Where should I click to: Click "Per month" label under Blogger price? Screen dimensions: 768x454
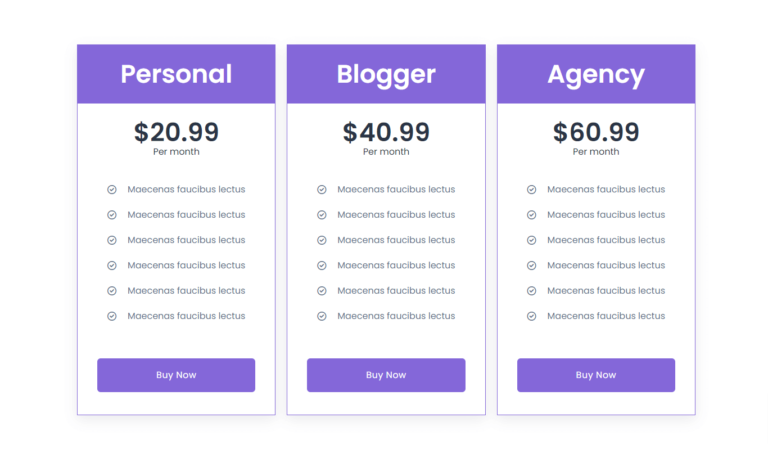pyautogui.click(x=386, y=152)
